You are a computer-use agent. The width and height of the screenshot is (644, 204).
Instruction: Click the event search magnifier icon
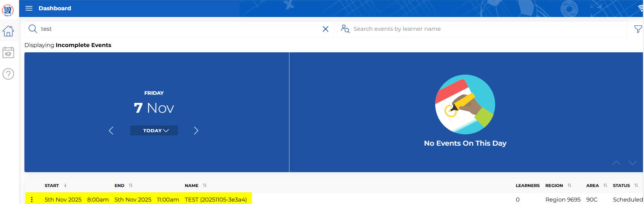pos(33,29)
